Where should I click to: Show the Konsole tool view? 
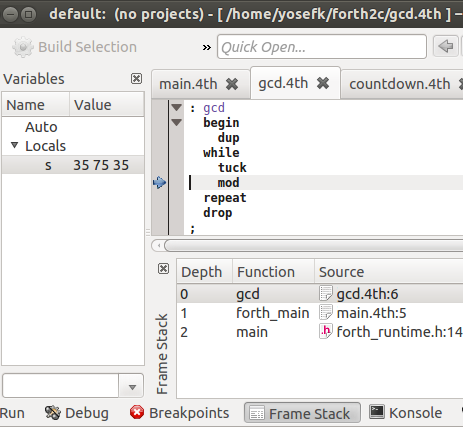[406, 413]
